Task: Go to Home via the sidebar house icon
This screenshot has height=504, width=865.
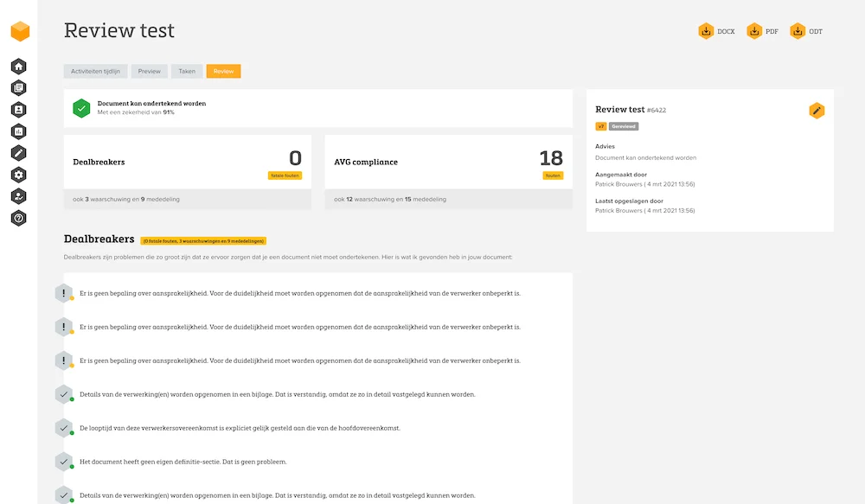Action: pyautogui.click(x=18, y=67)
